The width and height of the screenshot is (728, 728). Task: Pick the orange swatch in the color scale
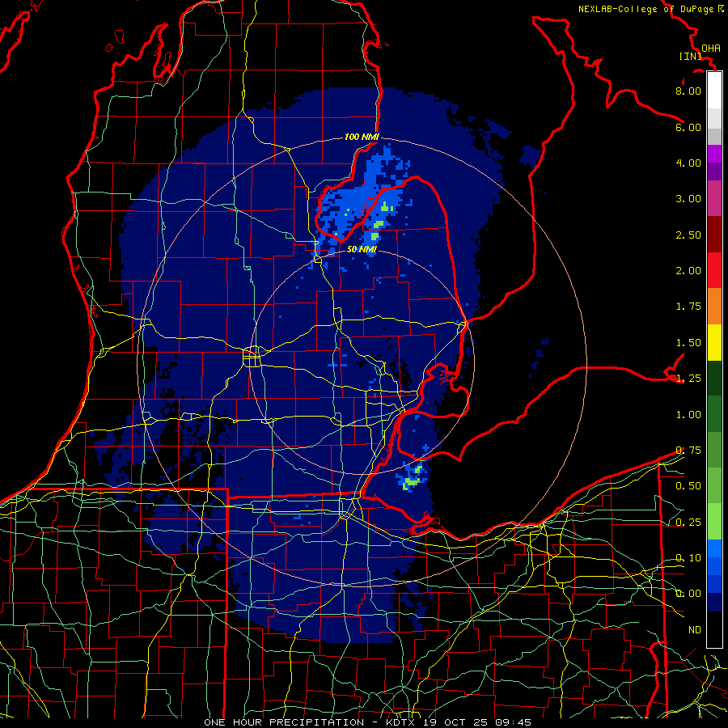(x=714, y=307)
